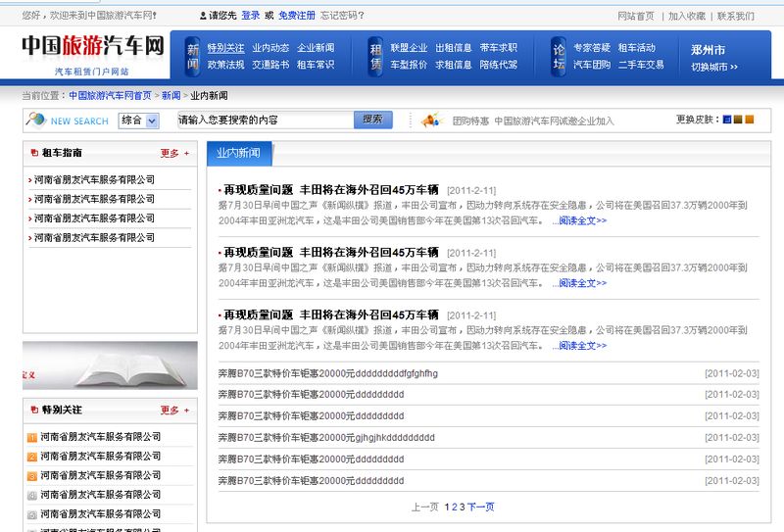Open the news item ending with gjhgjhkddddddddd
Screen dimensions: 784x532
(326, 438)
